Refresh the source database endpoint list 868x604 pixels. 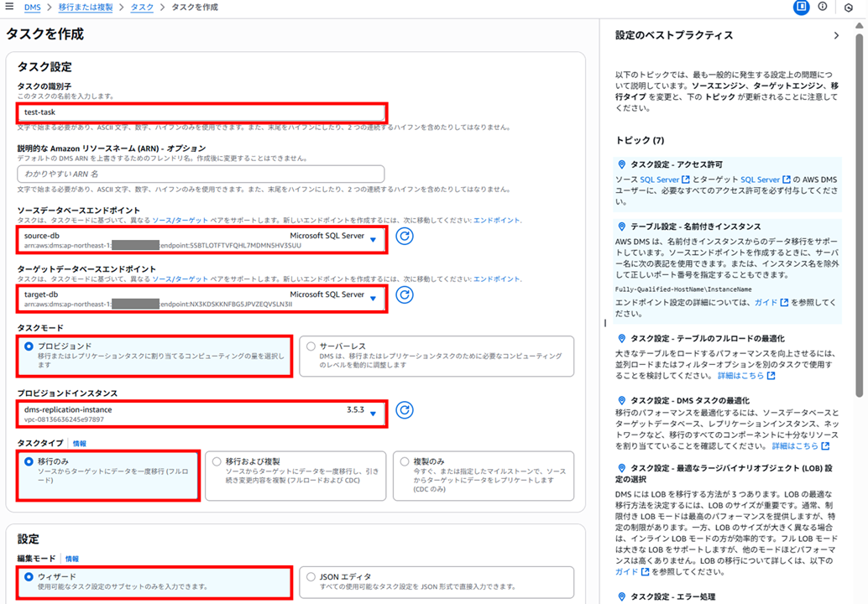coord(405,237)
